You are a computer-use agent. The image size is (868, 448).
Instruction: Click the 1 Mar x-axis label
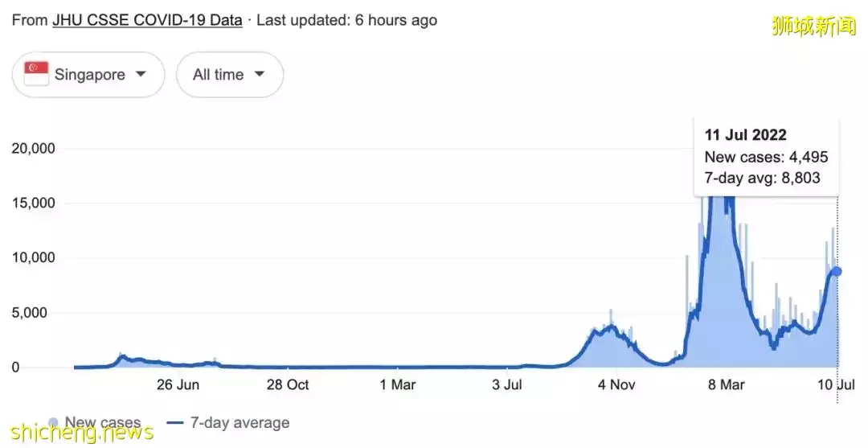398,384
